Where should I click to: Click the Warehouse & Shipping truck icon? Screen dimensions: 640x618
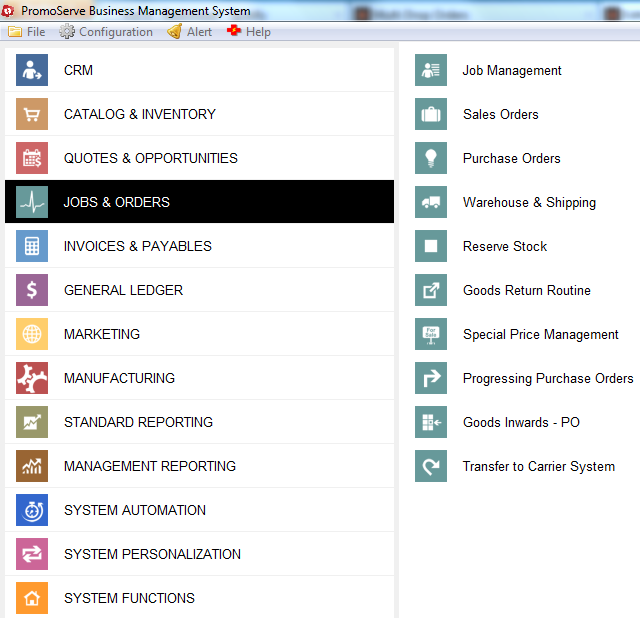click(x=431, y=202)
